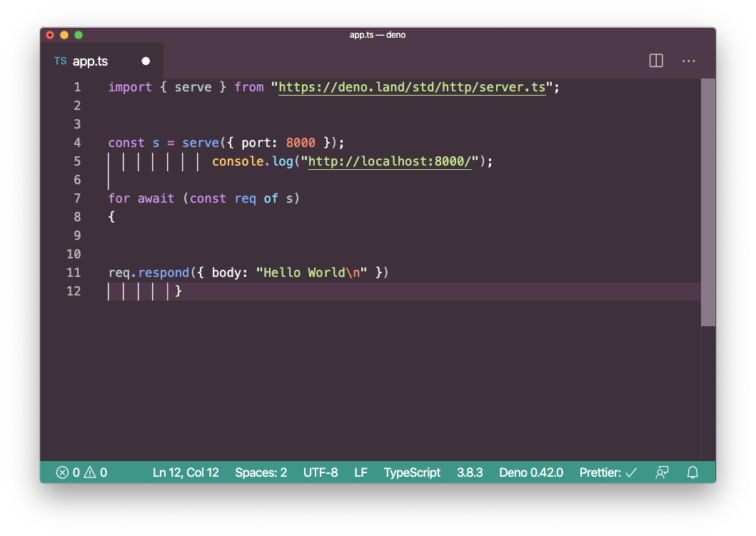Image resolution: width=756 pixels, height=536 pixels.
Task: Open the TypeScript language mode picker
Action: click(412, 472)
